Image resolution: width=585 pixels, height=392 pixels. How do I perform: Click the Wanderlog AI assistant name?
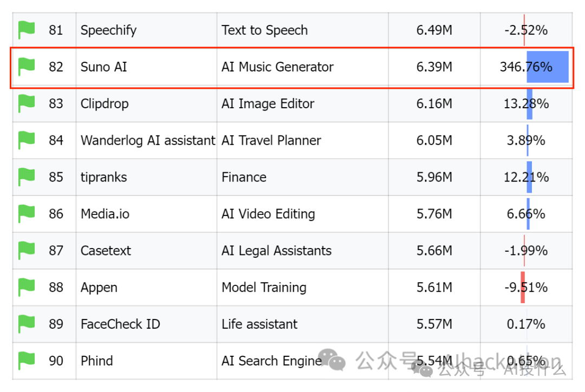coord(147,141)
